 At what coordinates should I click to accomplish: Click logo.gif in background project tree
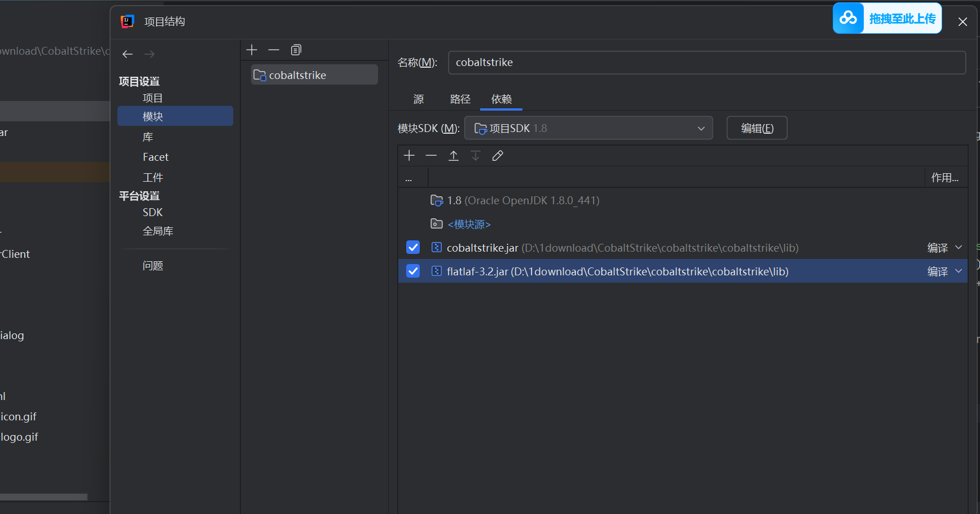[x=19, y=437]
